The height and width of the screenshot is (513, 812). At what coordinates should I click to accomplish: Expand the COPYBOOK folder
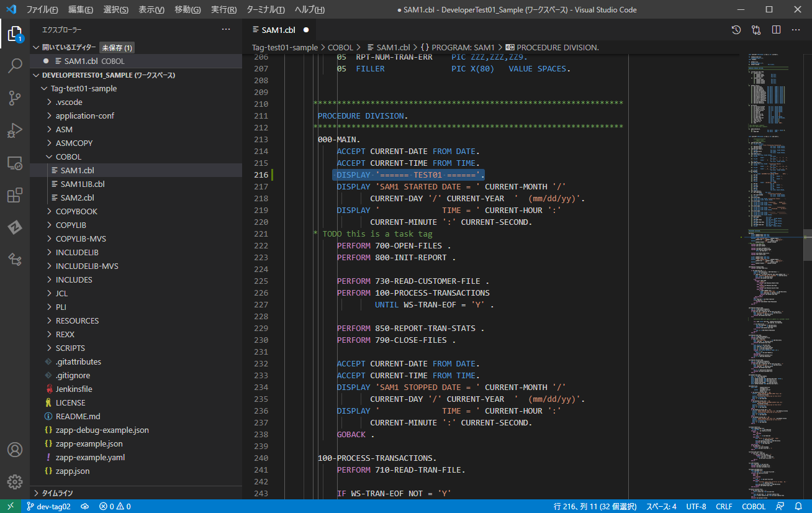[76, 211]
